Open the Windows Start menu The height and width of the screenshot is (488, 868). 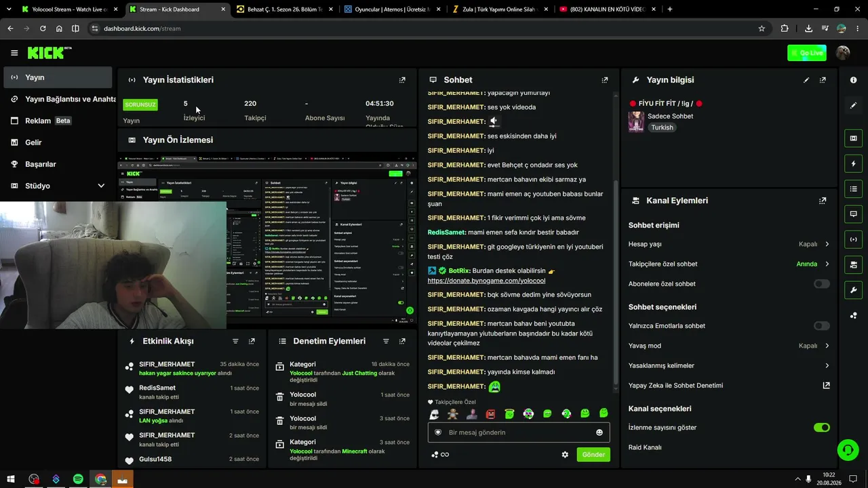[11, 479]
